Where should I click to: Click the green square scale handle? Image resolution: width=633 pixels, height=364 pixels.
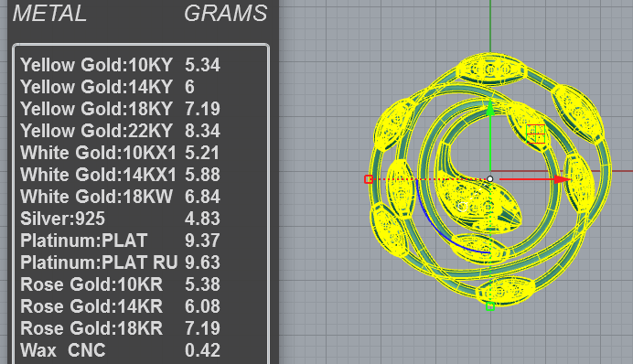[x=490, y=306]
